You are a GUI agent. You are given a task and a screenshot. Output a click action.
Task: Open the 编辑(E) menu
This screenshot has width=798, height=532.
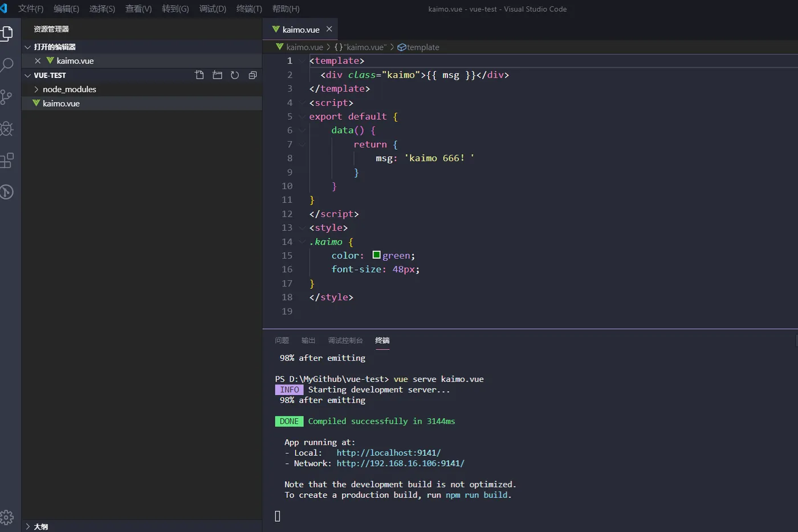click(66, 9)
